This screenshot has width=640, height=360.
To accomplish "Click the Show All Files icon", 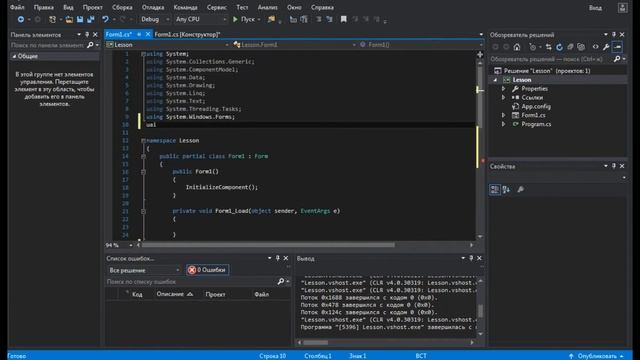I will click(x=581, y=47).
